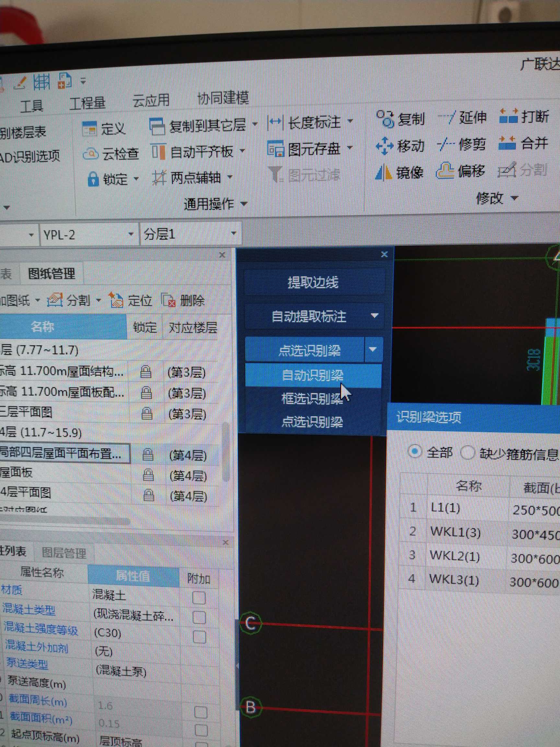Click the 复制 copy tool
Screen dimensions: 560x747
(x=401, y=119)
